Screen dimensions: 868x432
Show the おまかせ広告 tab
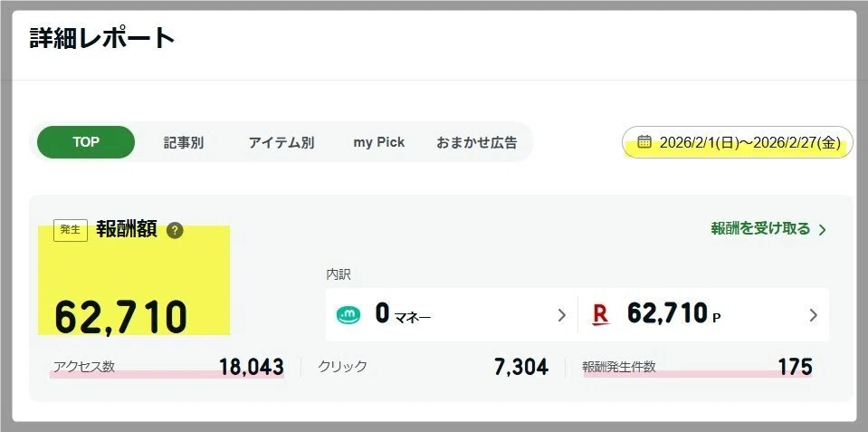tap(477, 142)
